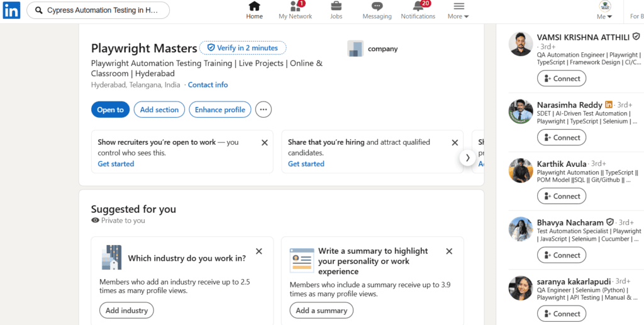Image resolution: width=644 pixels, height=325 pixels.
Task: Open the Notifications bell icon
Action: 418,6
